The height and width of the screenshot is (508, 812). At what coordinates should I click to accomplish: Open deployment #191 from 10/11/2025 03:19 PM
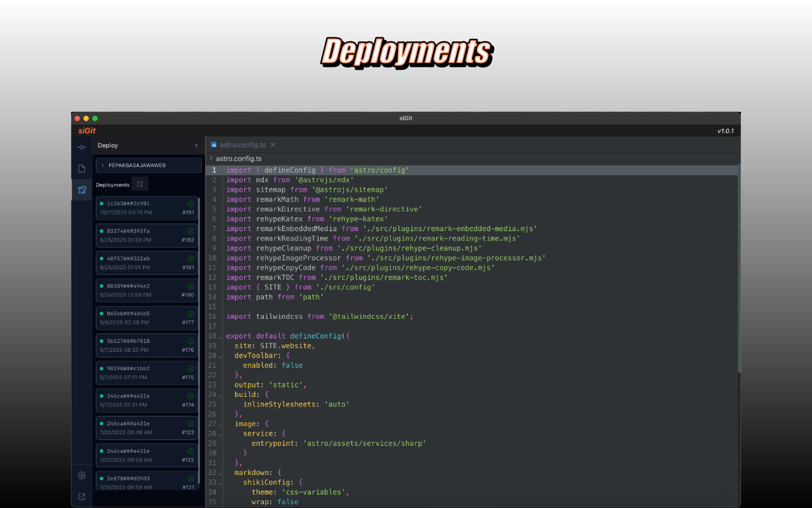(x=147, y=208)
